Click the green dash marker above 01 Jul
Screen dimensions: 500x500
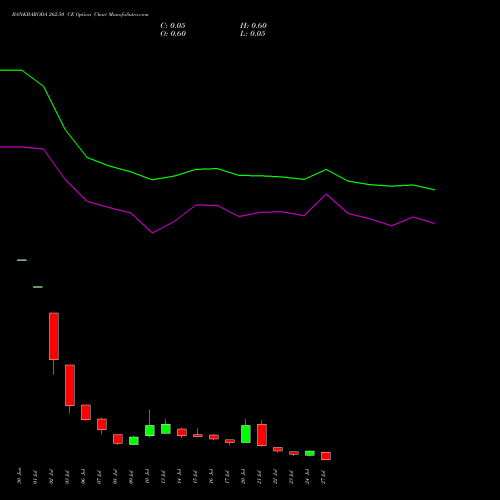[x=38, y=287]
